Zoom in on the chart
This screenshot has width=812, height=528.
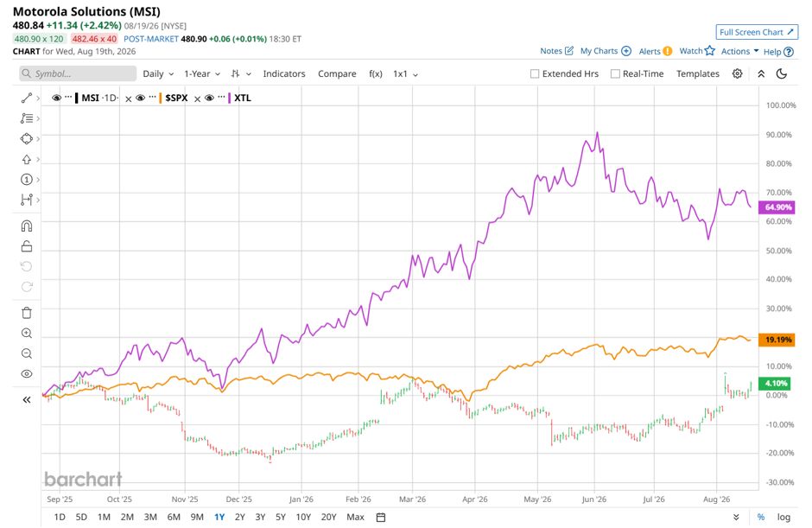pos(27,334)
